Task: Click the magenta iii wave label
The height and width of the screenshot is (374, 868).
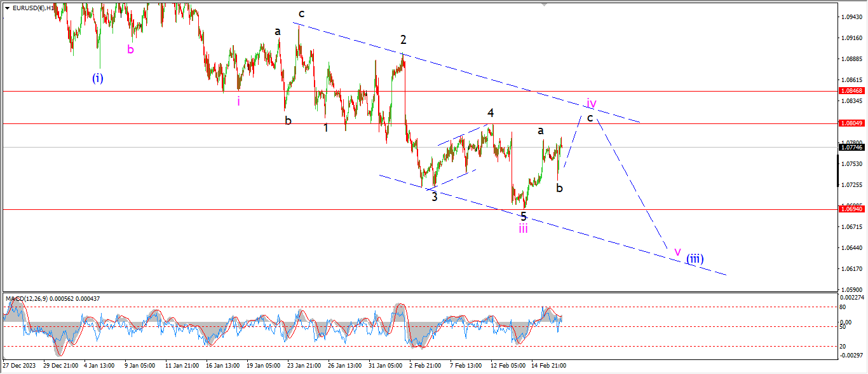Action: click(522, 228)
